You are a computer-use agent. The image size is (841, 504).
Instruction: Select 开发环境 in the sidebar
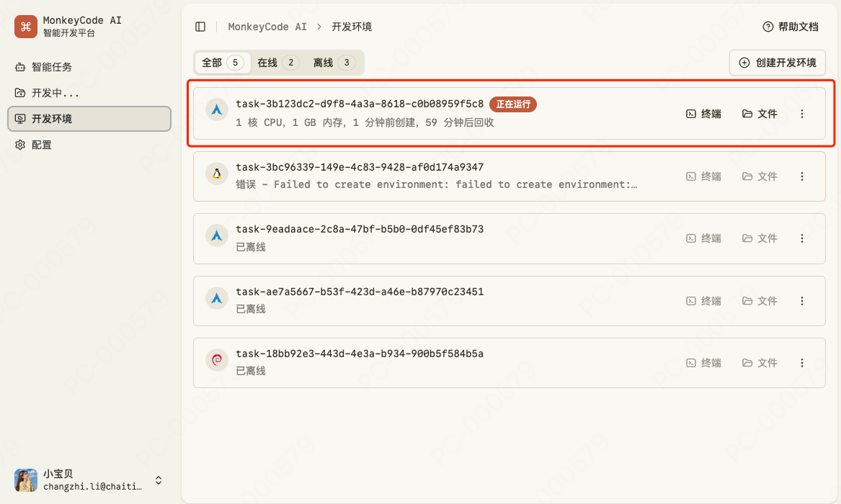click(x=89, y=118)
